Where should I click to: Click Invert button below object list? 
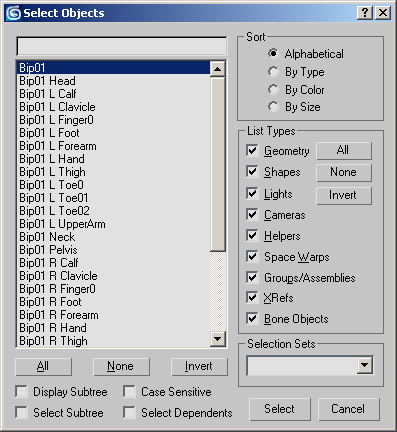[199, 367]
